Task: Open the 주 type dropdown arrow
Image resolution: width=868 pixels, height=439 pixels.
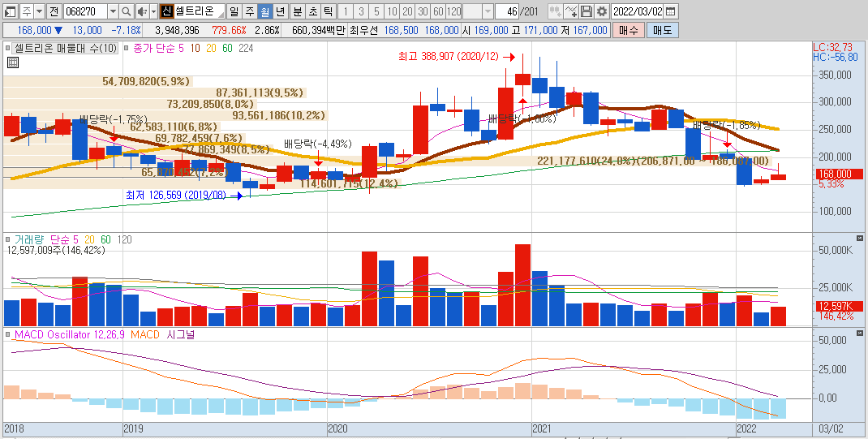Action: pos(39,11)
